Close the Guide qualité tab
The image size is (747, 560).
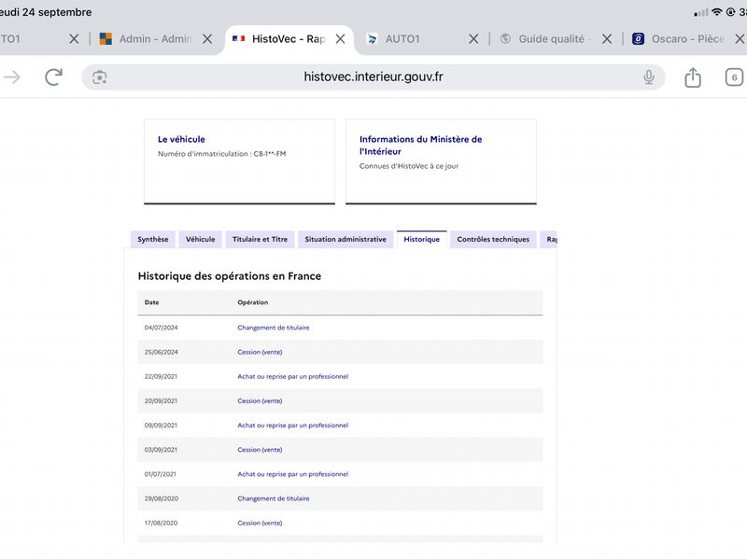pos(606,39)
